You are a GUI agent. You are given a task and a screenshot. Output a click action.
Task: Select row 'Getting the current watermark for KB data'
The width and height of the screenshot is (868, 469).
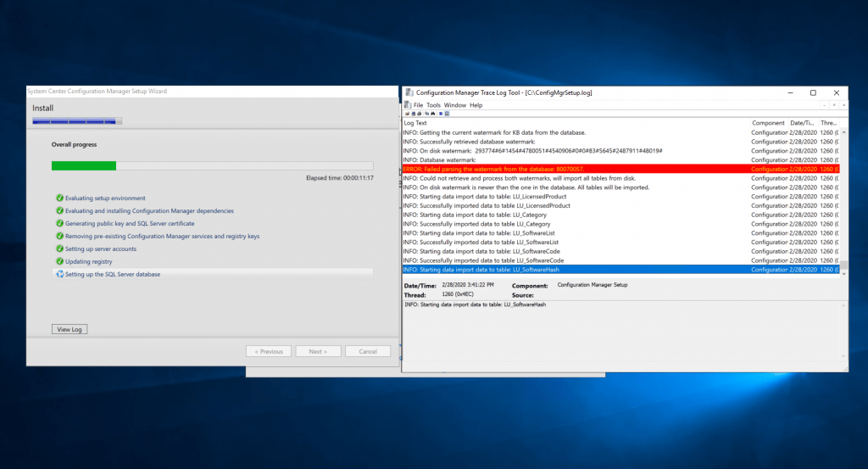click(x=621, y=132)
